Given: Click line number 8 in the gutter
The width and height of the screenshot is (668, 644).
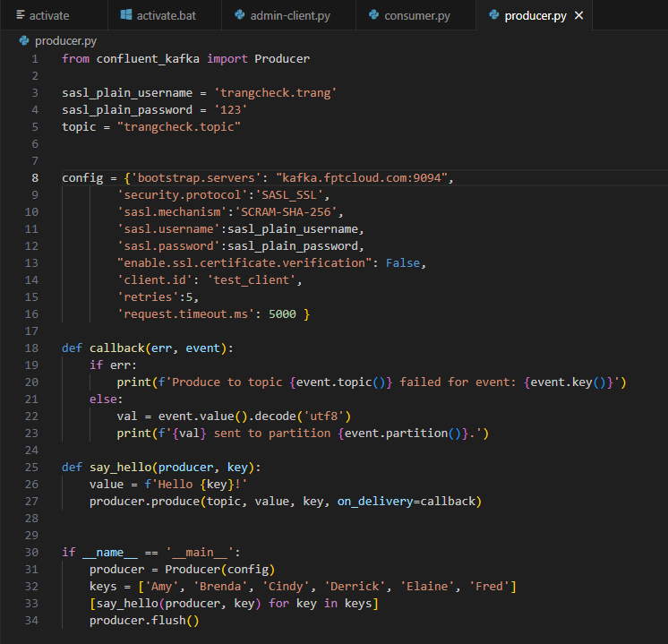Looking at the screenshot, I should (x=35, y=178).
